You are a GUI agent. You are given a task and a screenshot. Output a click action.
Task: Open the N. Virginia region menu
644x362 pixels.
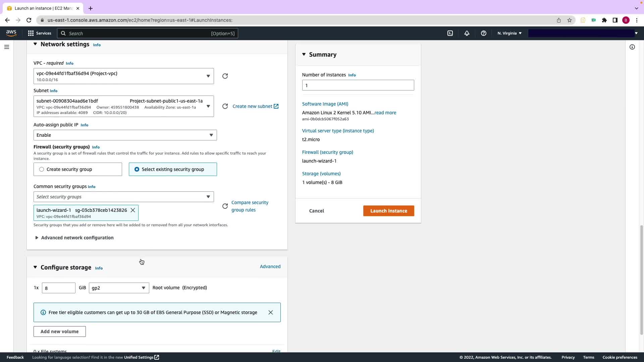(x=509, y=33)
